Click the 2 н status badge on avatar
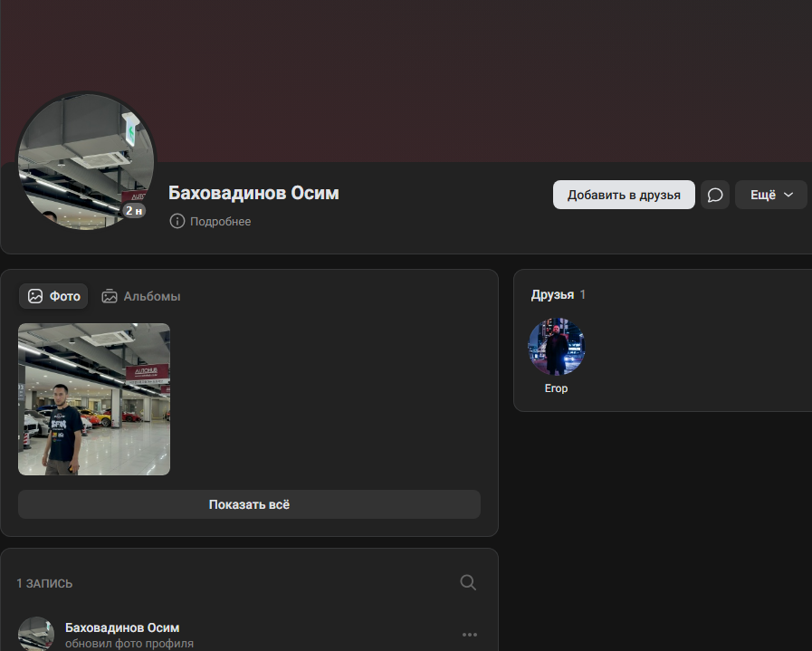 [134, 210]
